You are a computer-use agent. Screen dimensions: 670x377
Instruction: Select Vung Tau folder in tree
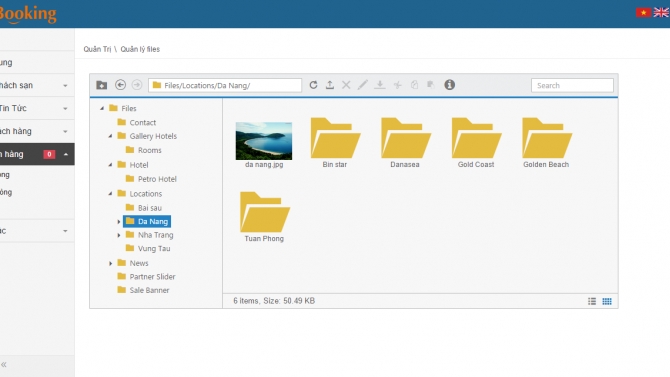(x=148, y=249)
